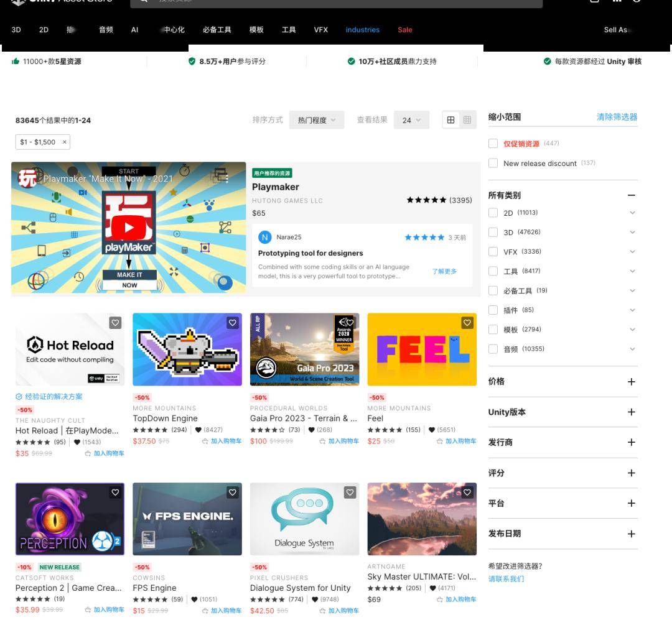Add TopDown Engine to cart
The height and width of the screenshot is (620, 672).
[x=222, y=441]
